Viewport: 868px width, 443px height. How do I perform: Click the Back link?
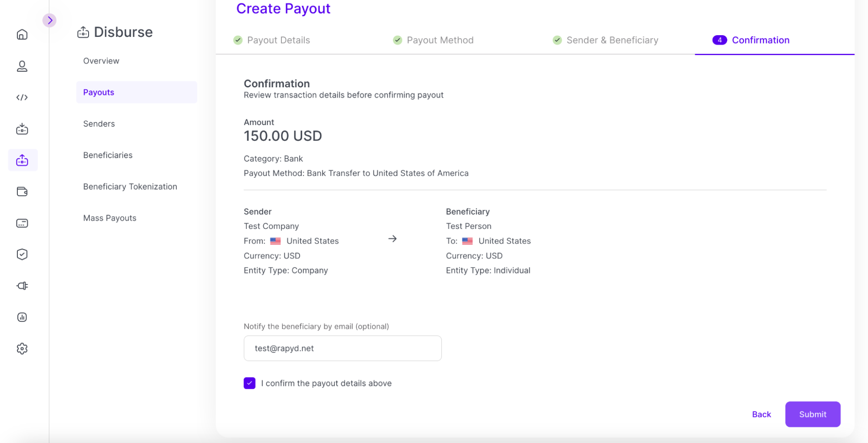[x=761, y=414]
